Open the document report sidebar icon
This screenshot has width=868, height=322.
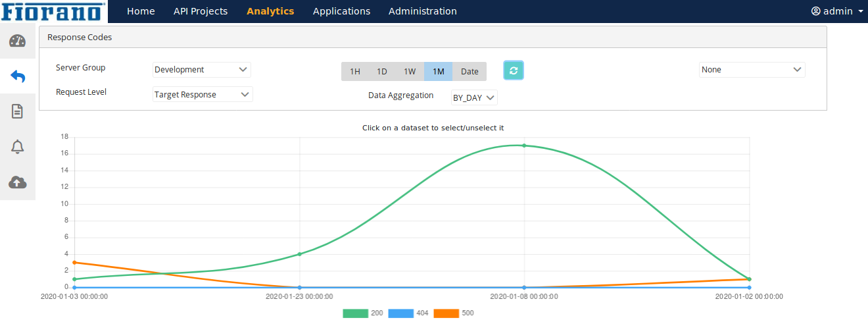coord(18,111)
